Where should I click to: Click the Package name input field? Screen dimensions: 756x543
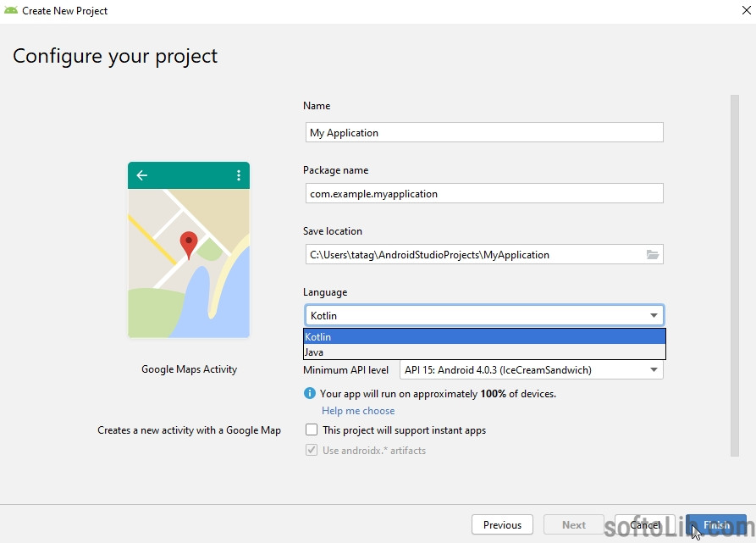coord(484,193)
